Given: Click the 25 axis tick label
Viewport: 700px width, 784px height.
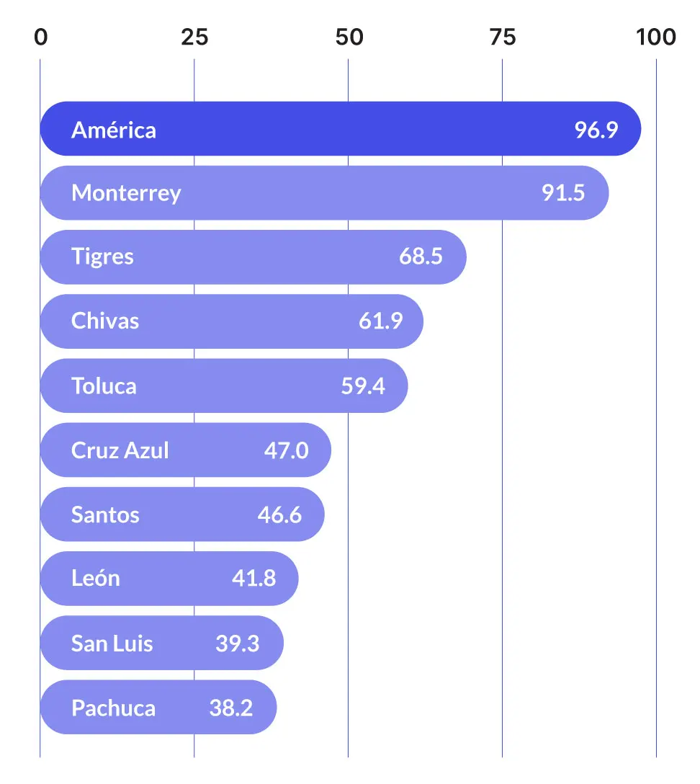Looking at the screenshot, I should coord(194,37).
